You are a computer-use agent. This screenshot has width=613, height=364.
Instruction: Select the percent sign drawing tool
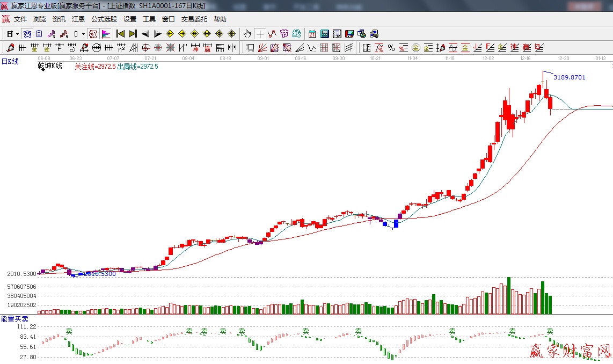(391, 48)
